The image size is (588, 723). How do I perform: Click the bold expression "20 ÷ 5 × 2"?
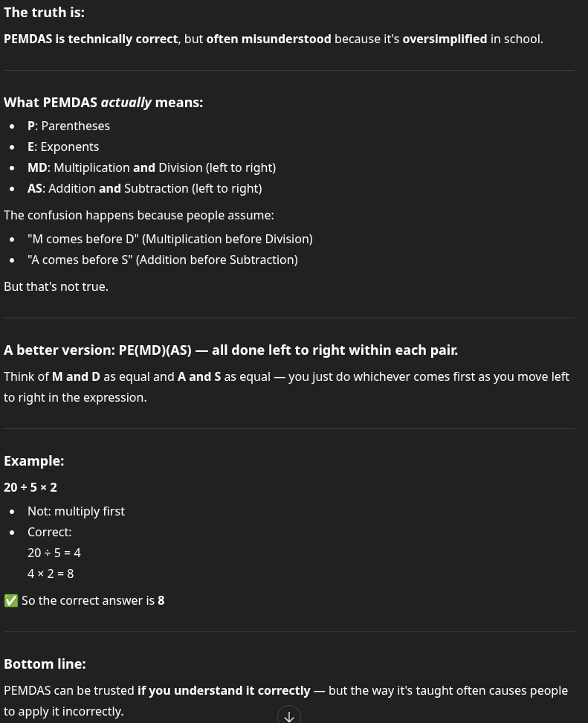pyautogui.click(x=30, y=488)
